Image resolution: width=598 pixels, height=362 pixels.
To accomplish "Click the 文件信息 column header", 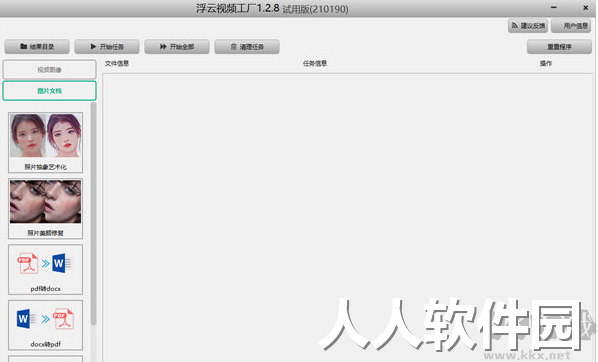I will 117,63.
